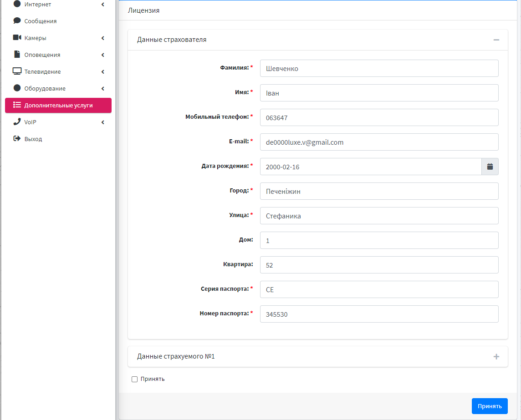The image size is (521, 420).
Task: Expand the Оповещения submenu chevron
Action: pyautogui.click(x=102, y=55)
